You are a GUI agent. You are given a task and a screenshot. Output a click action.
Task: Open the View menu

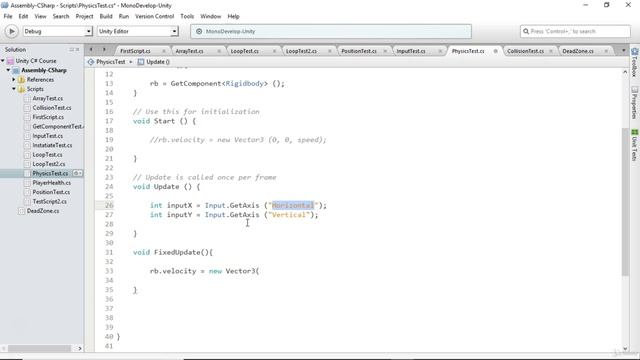pyautogui.click(x=40, y=16)
